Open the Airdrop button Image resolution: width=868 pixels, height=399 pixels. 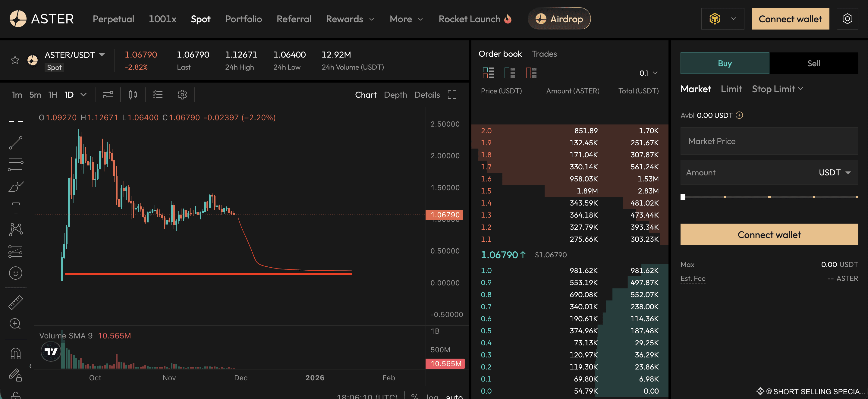[x=559, y=19]
